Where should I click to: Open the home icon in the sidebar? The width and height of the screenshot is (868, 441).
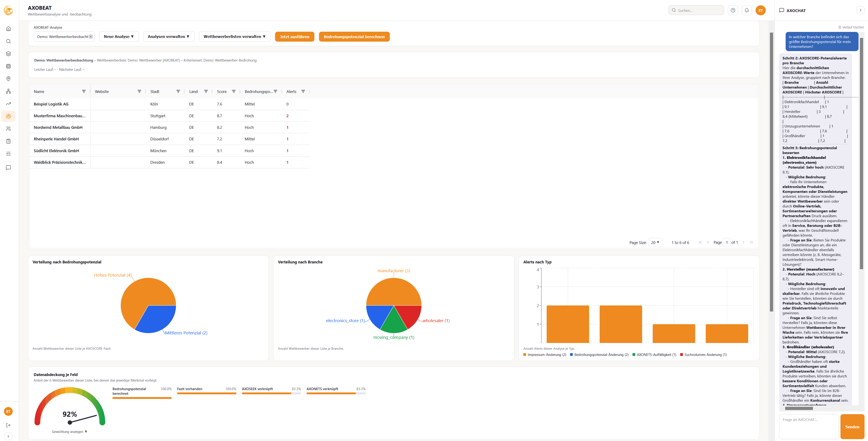tap(8, 29)
